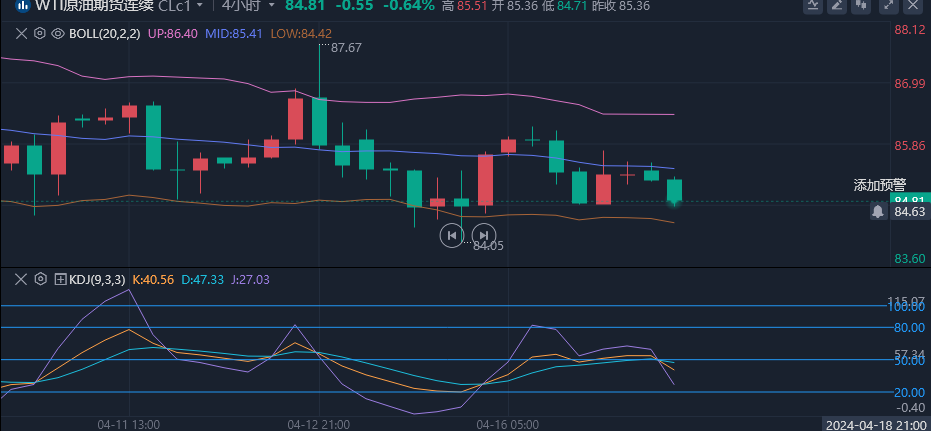Maximize the KDJ indicator pane
This screenshot has width=931, height=431.
click(60, 279)
